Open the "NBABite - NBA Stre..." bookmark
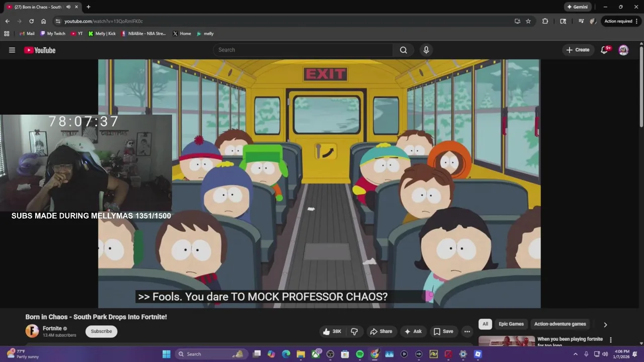This screenshot has height=362, width=644. (143, 34)
